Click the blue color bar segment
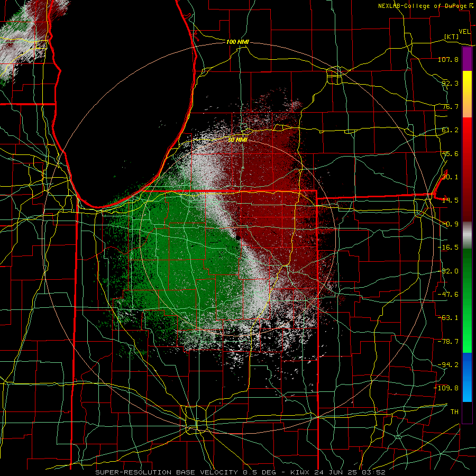The width and height of the screenshot is (476, 476). (x=467, y=377)
